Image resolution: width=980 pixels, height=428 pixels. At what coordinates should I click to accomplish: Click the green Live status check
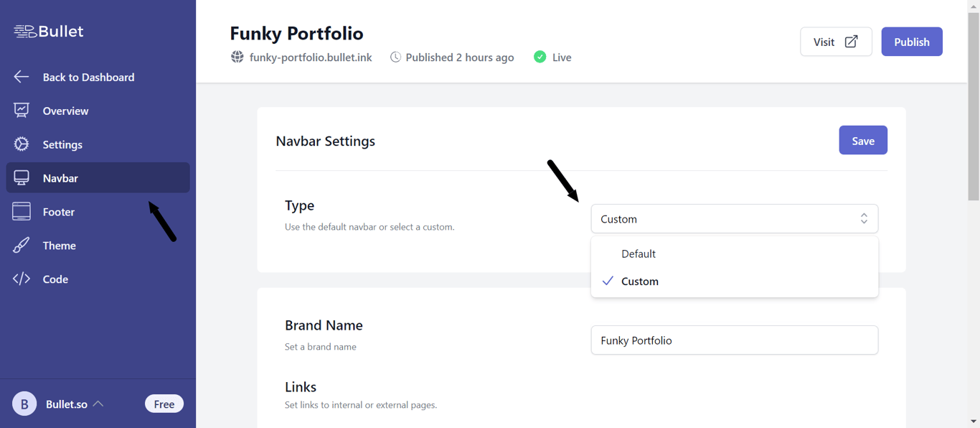tap(540, 57)
